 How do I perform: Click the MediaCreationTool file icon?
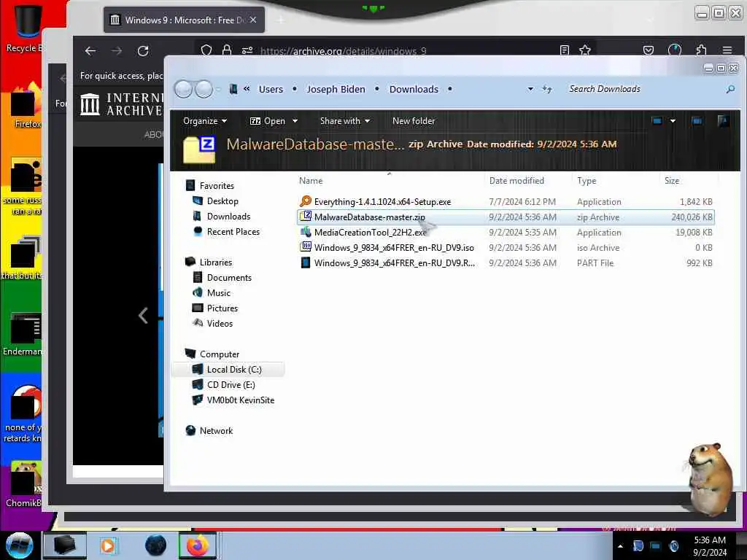306,233
